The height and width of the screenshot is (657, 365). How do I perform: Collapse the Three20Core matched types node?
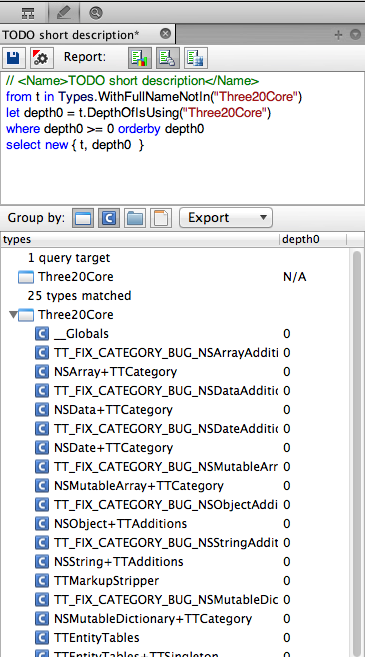point(13,315)
